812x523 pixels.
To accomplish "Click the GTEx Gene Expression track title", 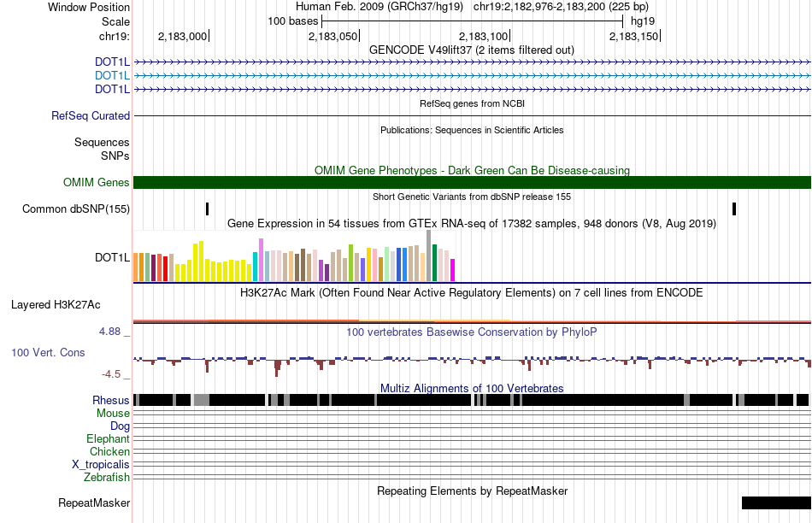I will 472,224.
